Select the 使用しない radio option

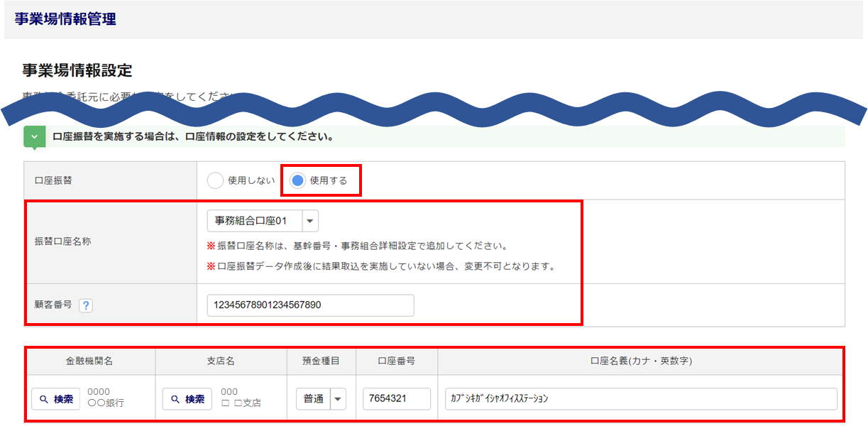pos(215,180)
